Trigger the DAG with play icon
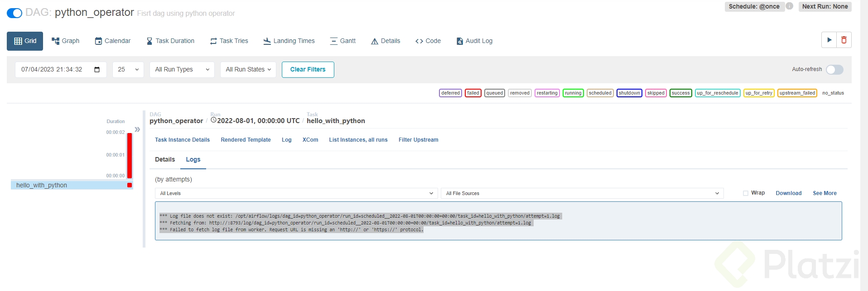The image size is (868, 291). pos(829,40)
